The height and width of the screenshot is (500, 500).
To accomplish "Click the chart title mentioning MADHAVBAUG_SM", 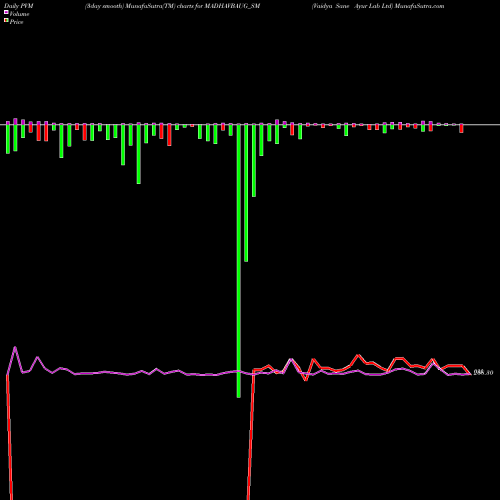I will 172,6.
